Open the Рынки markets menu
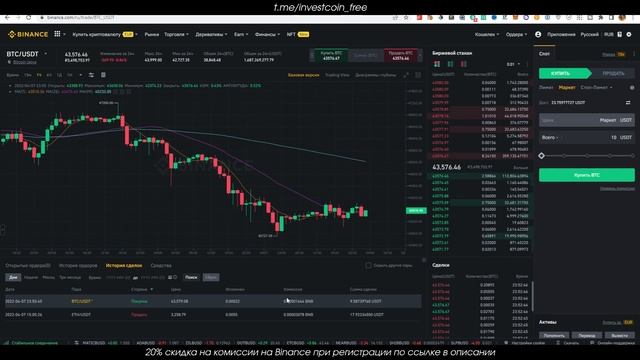The height and width of the screenshot is (360, 640). [x=151, y=34]
